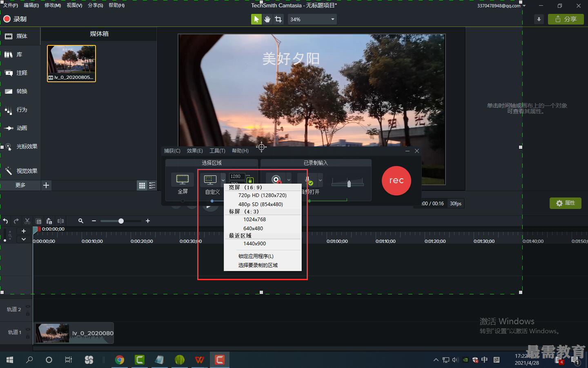
Task: Expand the 更多 More sidebar options
Action: (20, 185)
